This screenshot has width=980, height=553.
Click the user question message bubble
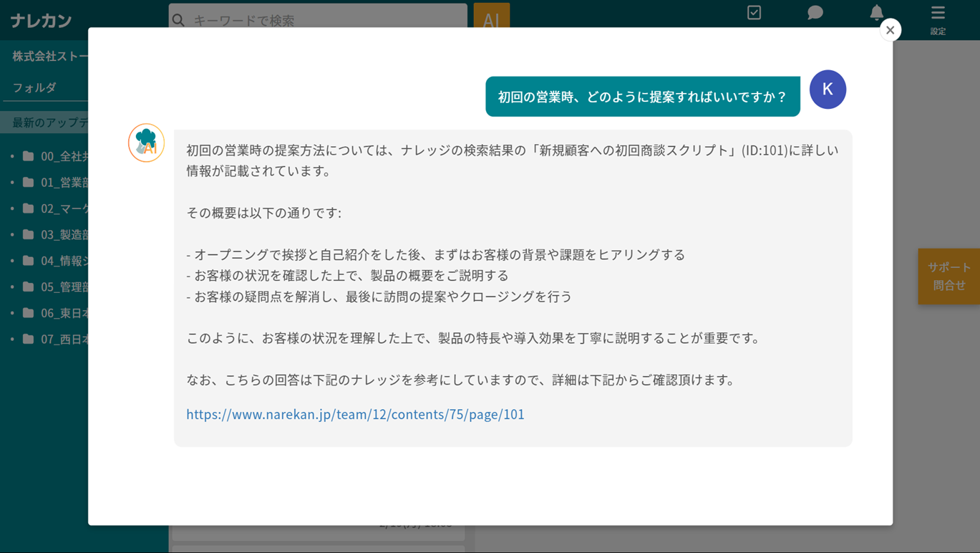click(643, 96)
